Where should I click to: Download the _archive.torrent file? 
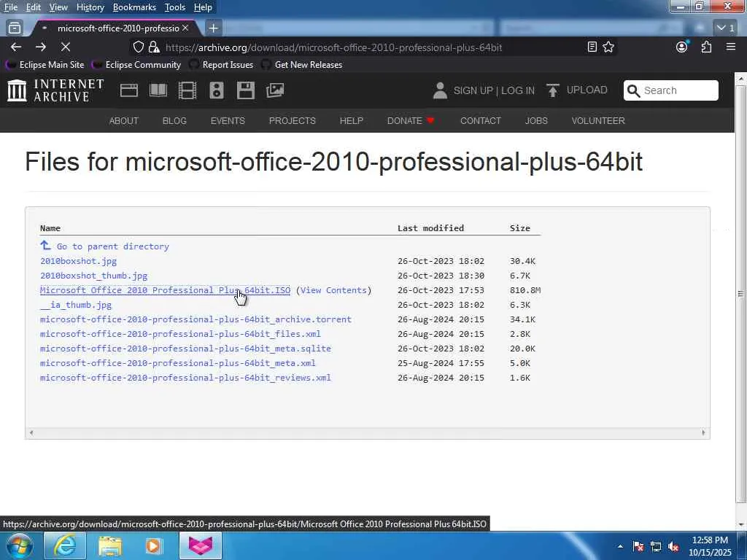tap(196, 319)
